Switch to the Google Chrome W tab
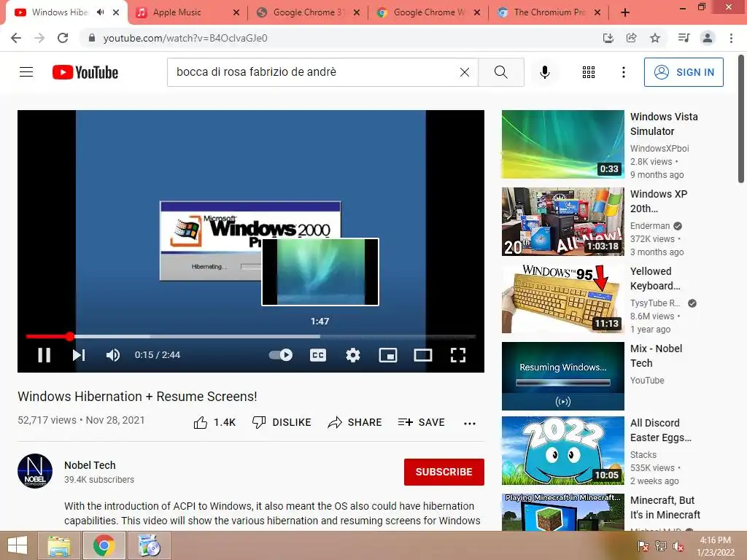The height and width of the screenshot is (560, 747). pyautogui.click(x=428, y=12)
